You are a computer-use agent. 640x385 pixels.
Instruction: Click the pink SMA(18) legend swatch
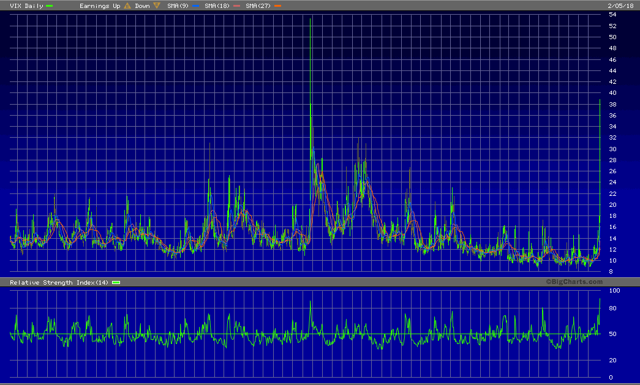(x=237, y=6)
